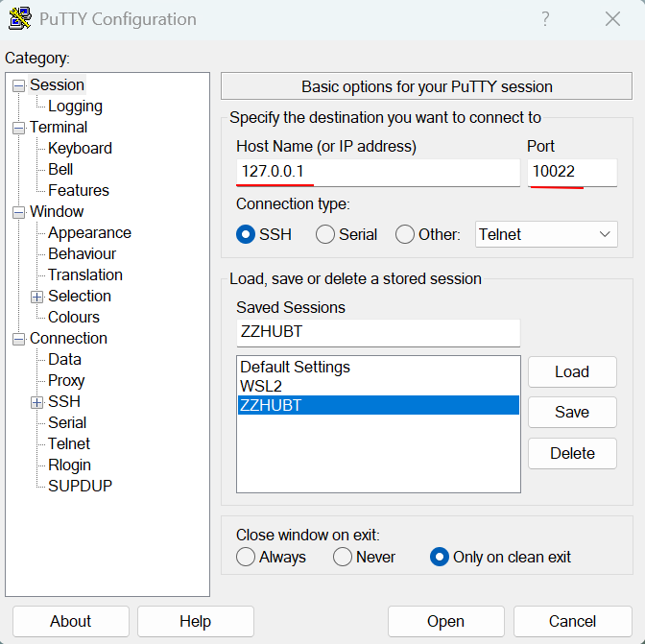This screenshot has width=645, height=644.
Task: Open the Translation category
Action: pos(85,274)
